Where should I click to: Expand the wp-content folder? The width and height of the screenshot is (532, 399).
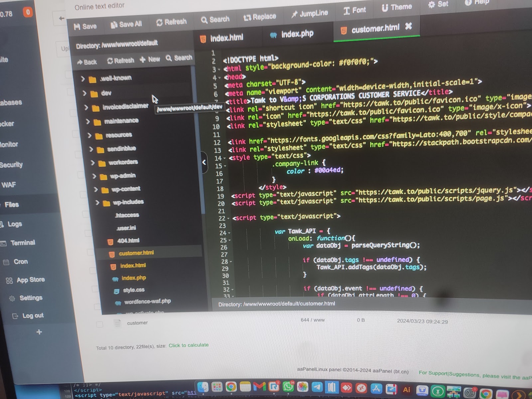96,190
